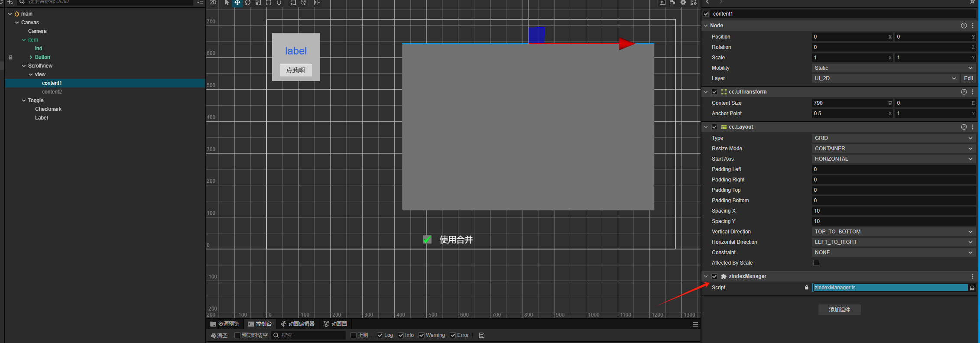Viewport: 980px width, 343px height.
Task: Open the Resize Mode dropdown
Action: 893,149
